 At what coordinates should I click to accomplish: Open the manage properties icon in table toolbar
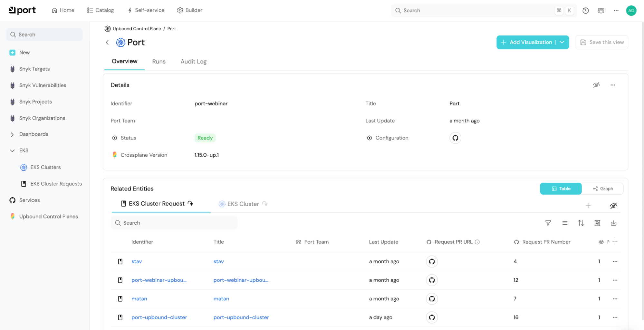pyautogui.click(x=597, y=223)
